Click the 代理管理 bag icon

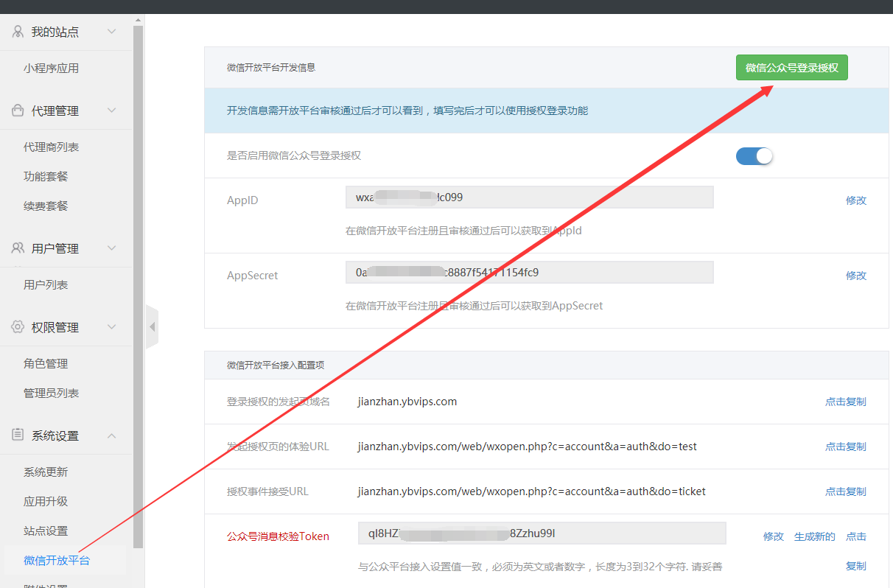pyautogui.click(x=18, y=111)
